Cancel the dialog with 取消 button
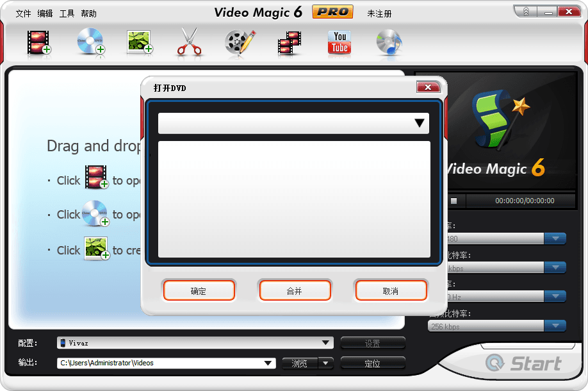This screenshot has height=391, width=588. [x=391, y=291]
